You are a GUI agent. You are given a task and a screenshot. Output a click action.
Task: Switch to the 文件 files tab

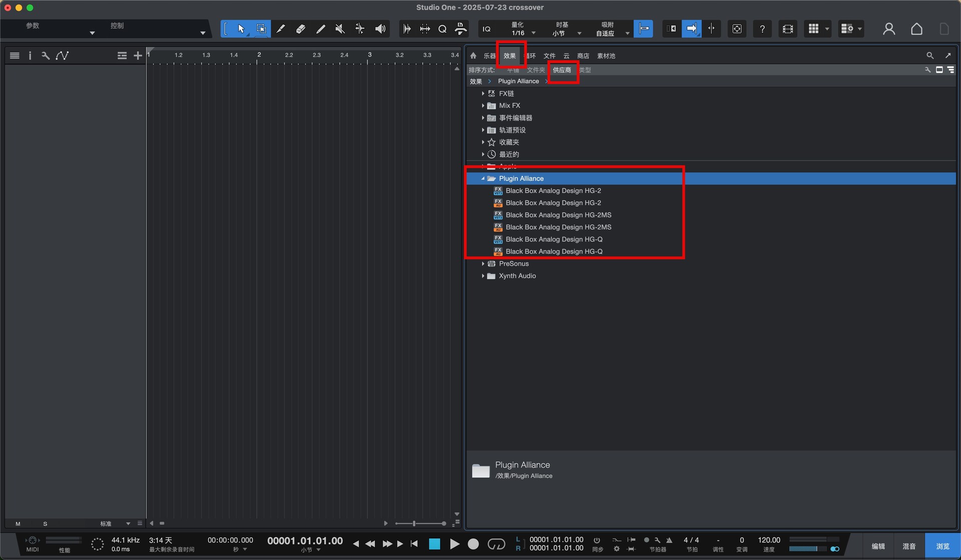550,56
